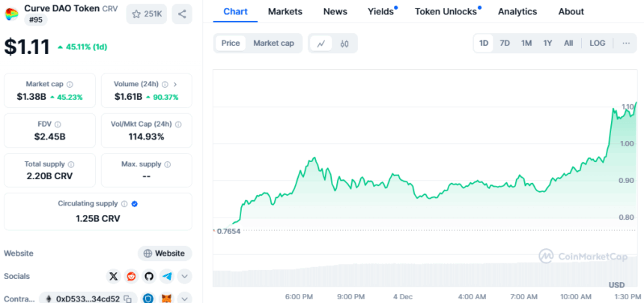Switch to the Chart tab
Screen dimensions: 644x303
(235, 11)
